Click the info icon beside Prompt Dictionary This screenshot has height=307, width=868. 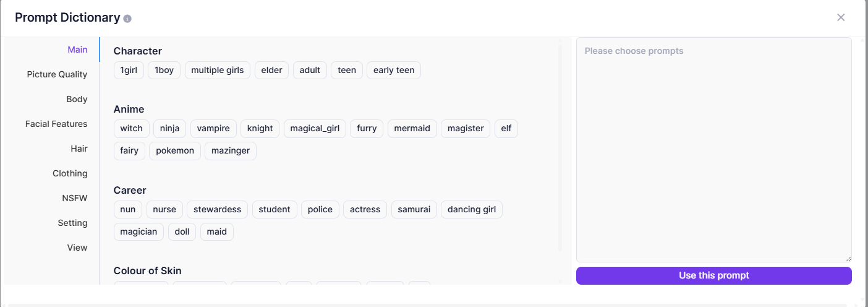coord(127,19)
